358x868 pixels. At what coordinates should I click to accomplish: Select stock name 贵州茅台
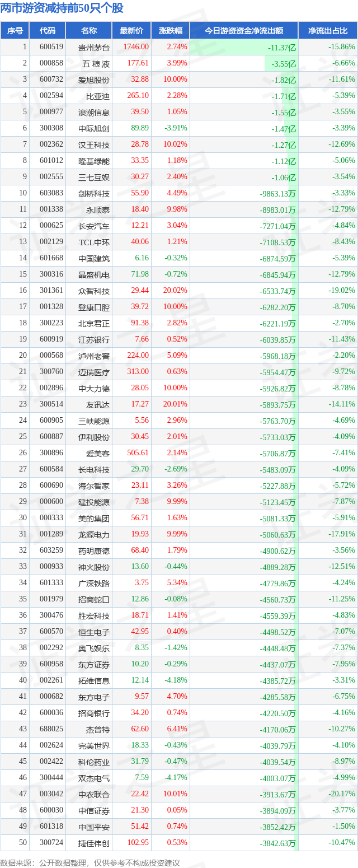[x=94, y=48]
